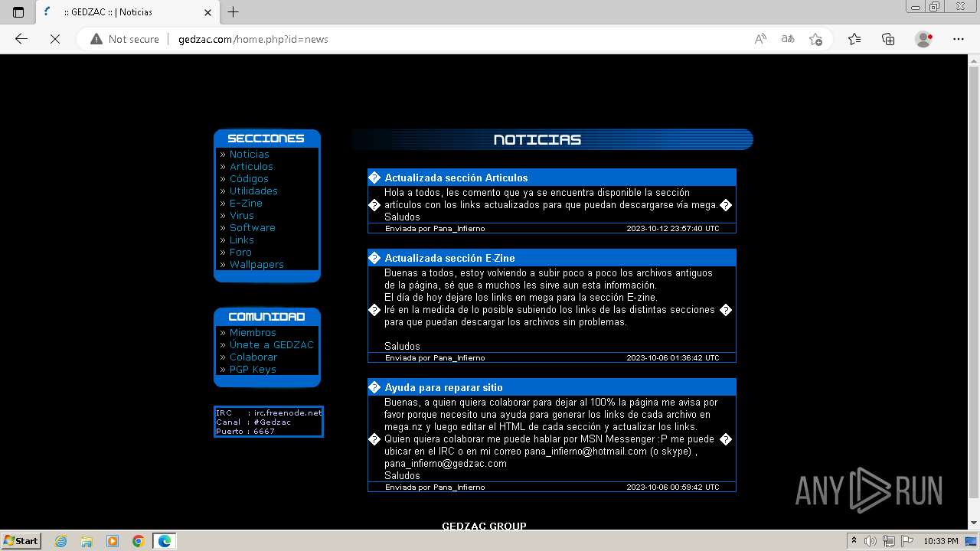This screenshot has height=551, width=980.
Task: Open the PGP Keys link
Action: 253,369
